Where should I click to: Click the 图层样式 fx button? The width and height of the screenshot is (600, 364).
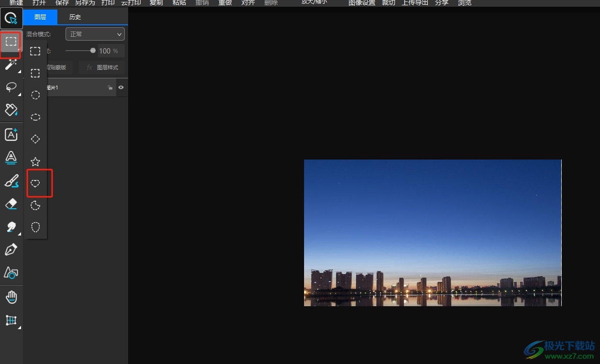[x=102, y=67]
